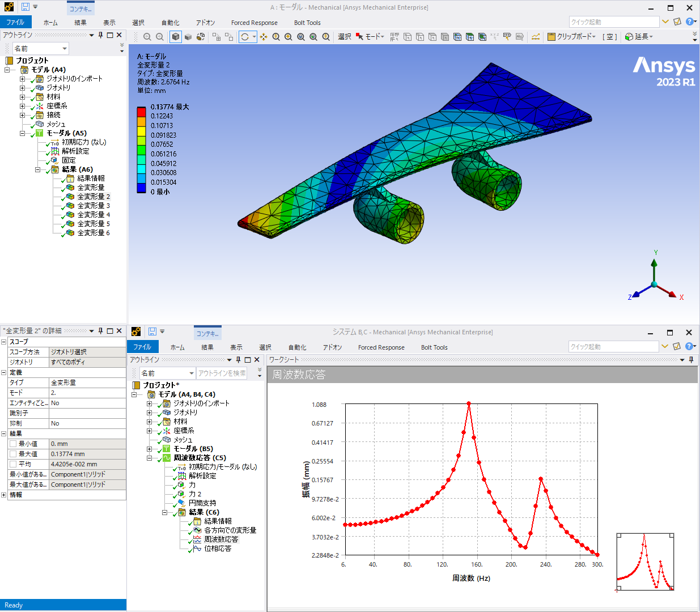Click the 選択 button in graphics toolbar
Screen dimensions: 700x612
(x=345, y=37)
